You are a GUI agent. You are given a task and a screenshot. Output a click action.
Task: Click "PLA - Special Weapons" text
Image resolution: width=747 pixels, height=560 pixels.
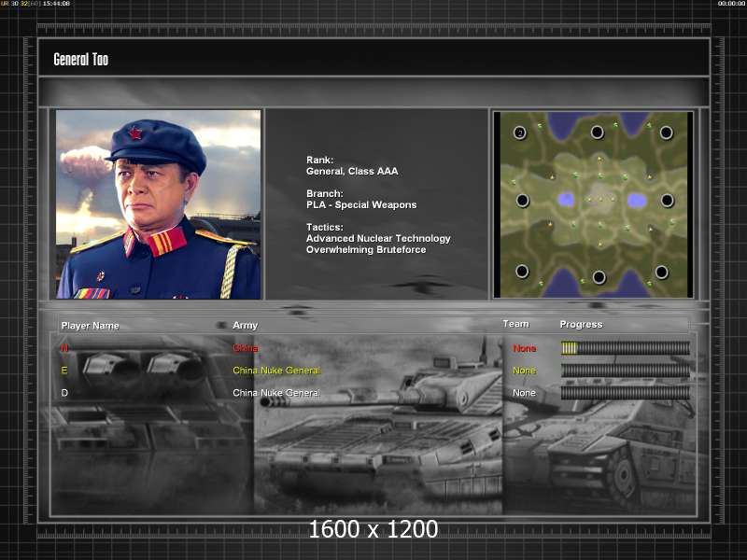click(361, 204)
